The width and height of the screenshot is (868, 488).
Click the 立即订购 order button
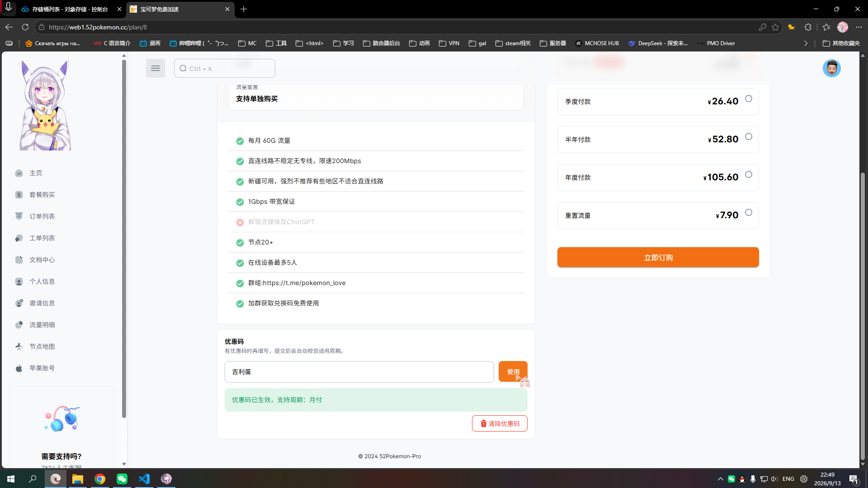coord(658,257)
